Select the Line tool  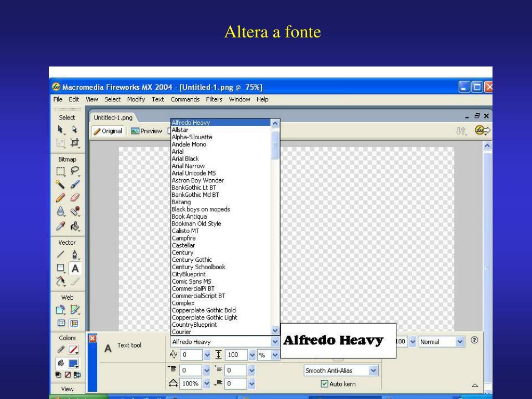tap(60, 255)
